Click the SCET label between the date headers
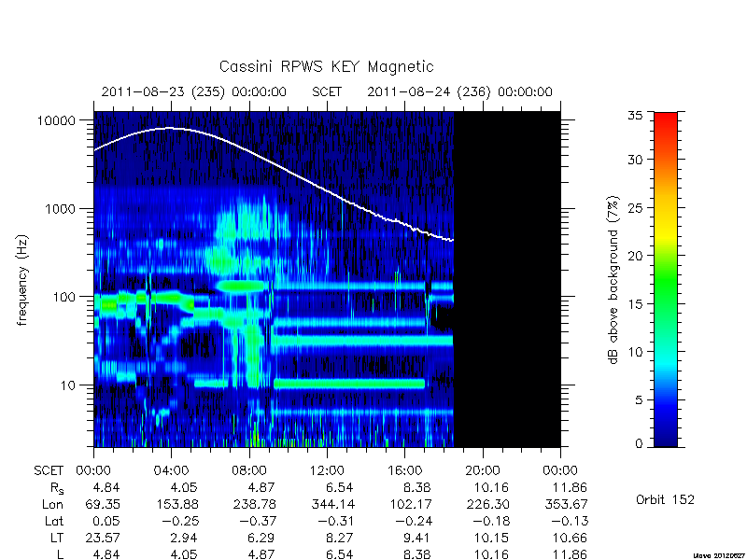 coord(327,91)
